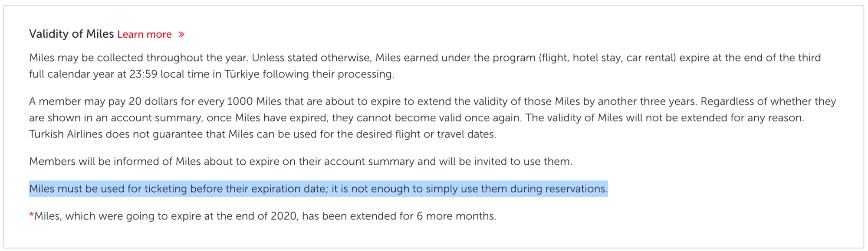Click the sentence starting "Members will be informed"
This screenshot has height=251, width=868.
[x=300, y=162]
